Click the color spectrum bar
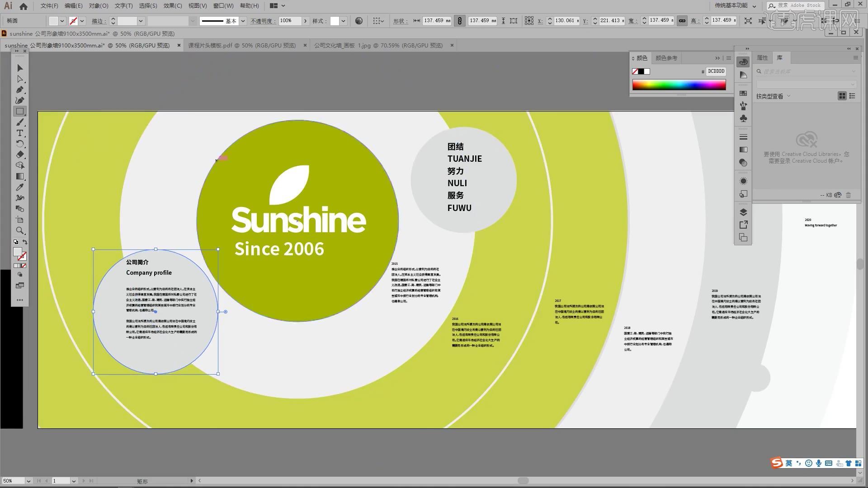The width and height of the screenshot is (868, 488). tap(679, 84)
